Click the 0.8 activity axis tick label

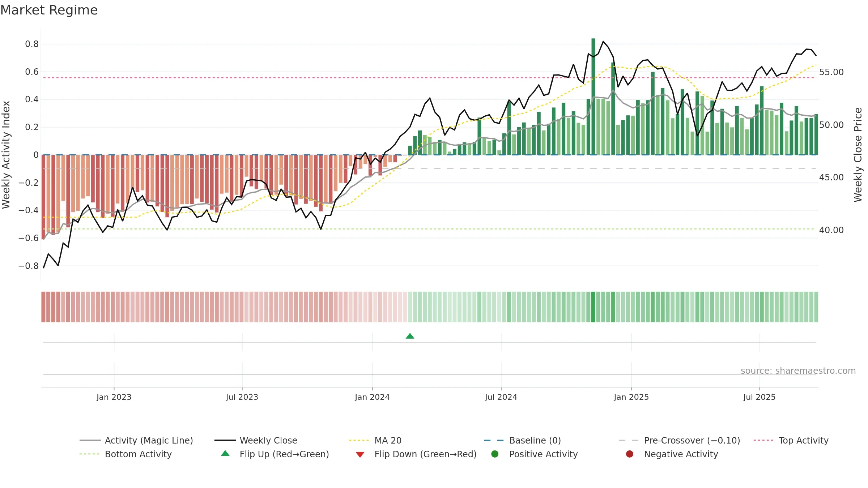[32, 44]
